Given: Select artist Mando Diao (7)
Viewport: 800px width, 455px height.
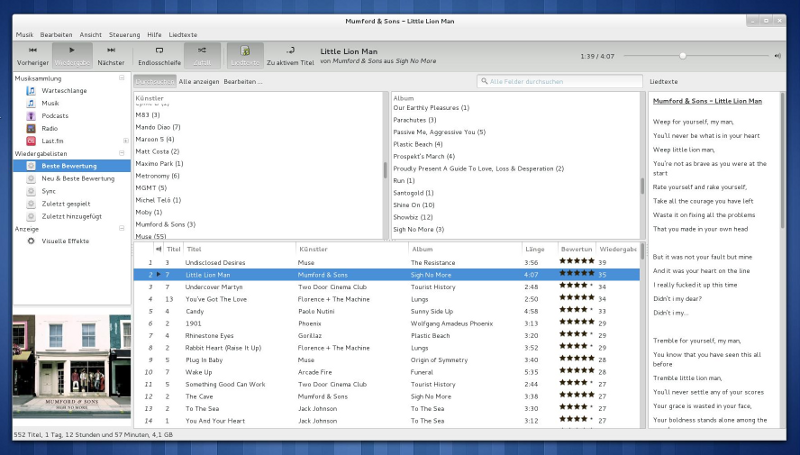Looking at the screenshot, I should click(x=158, y=127).
